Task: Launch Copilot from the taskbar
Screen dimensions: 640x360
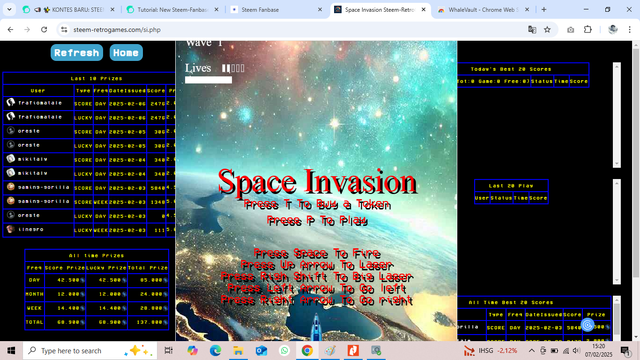Action: [x=192, y=351]
